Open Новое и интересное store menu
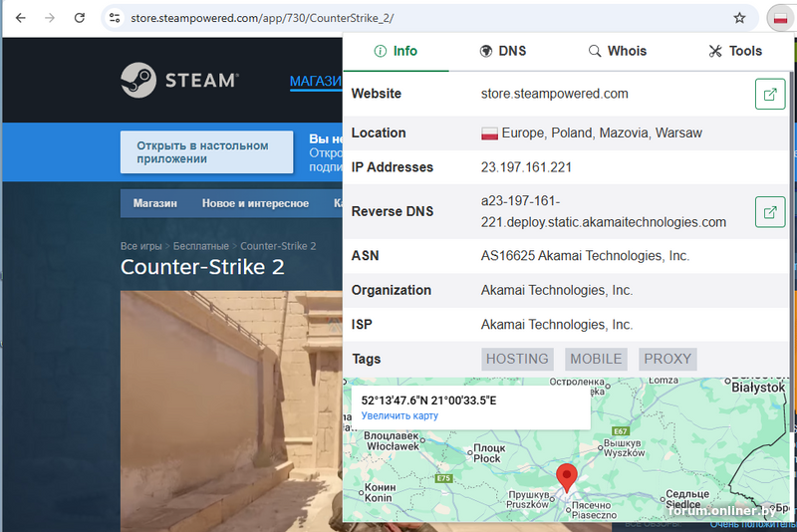 click(x=255, y=203)
